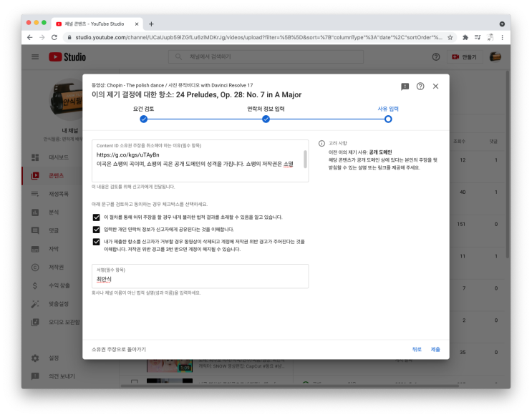Click the browser back arrow
532x417 pixels.
30,37
